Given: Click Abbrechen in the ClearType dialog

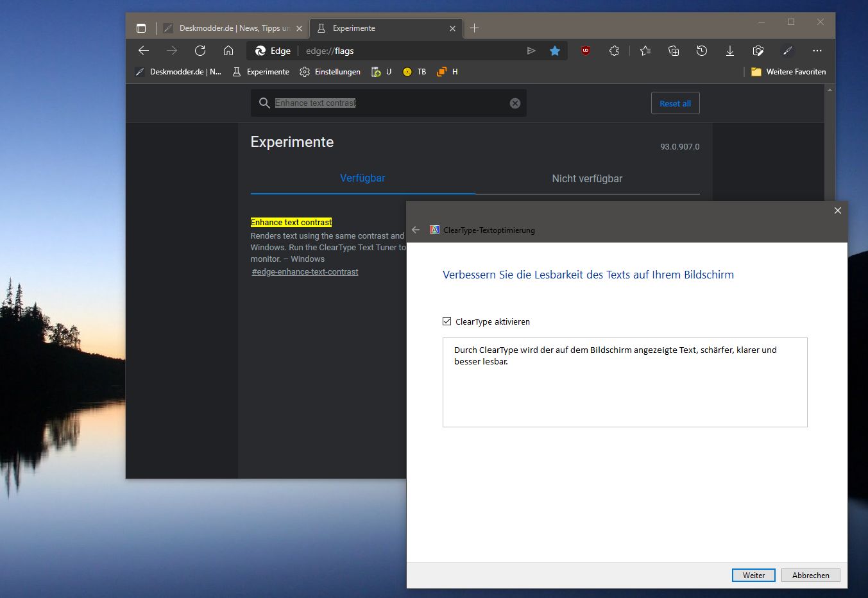Looking at the screenshot, I should pos(811,576).
